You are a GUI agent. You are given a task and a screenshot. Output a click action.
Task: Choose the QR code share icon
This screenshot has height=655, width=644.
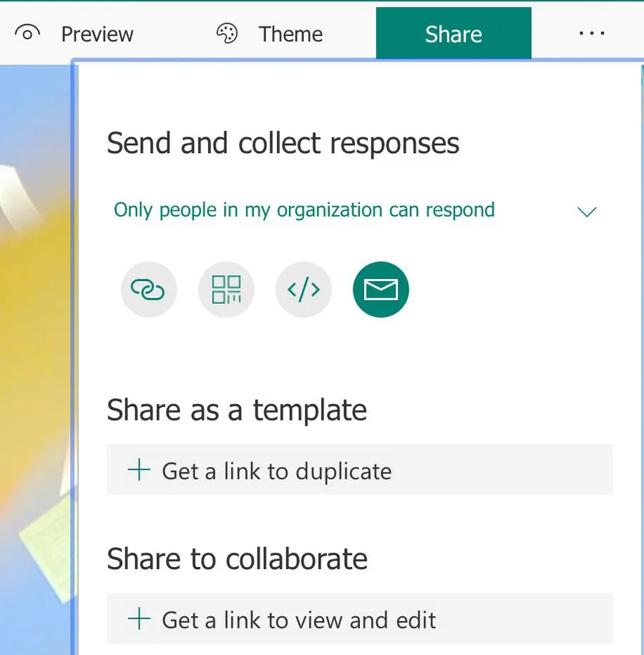[x=226, y=290]
